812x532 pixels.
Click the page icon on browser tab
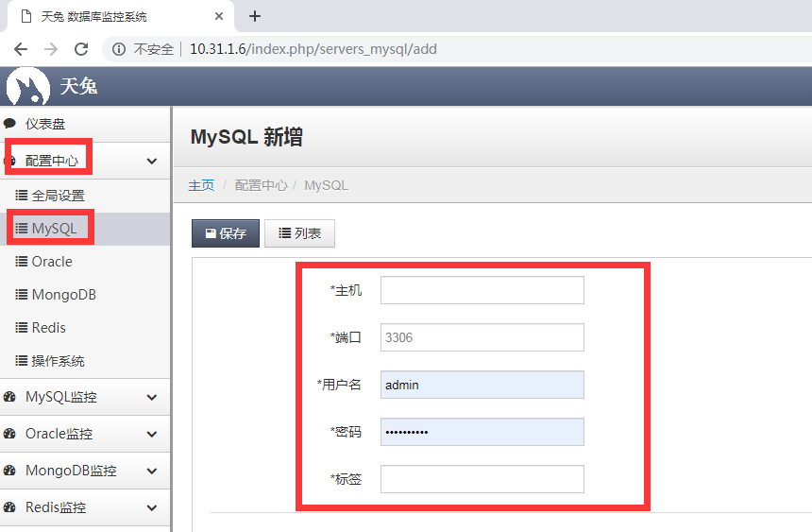click(25, 17)
